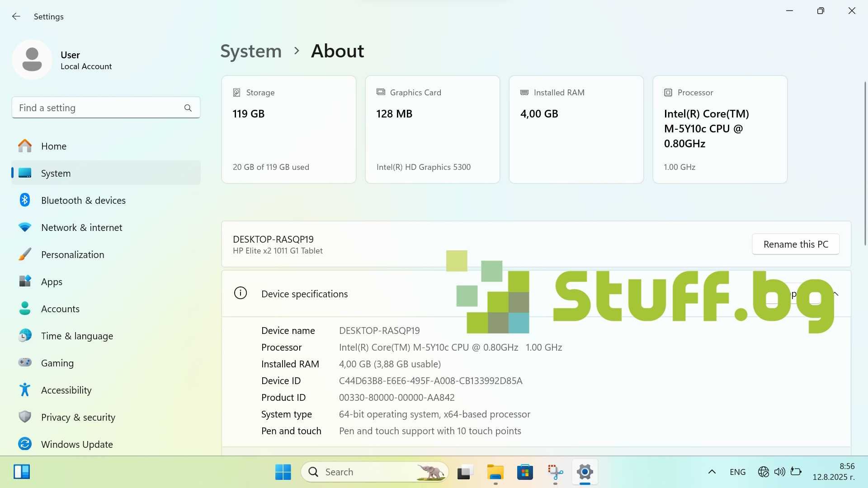Viewport: 868px width, 488px height.
Task: Open Microsoft Store from the taskbar
Action: coord(525,472)
